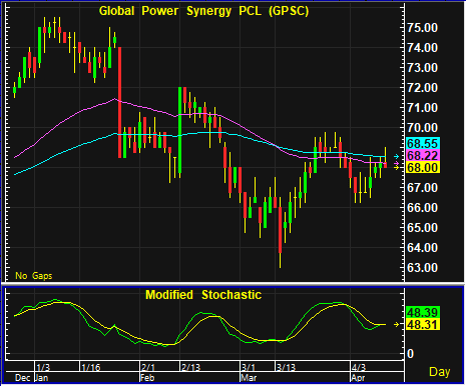Click the yellow 48.31 stochastic value

[x=422, y=324]
